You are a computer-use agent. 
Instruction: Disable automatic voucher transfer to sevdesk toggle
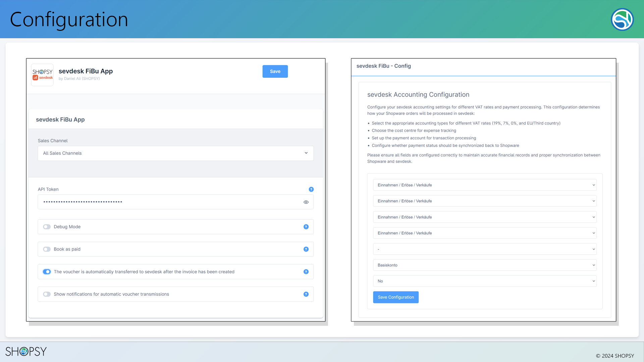[47, 272]
